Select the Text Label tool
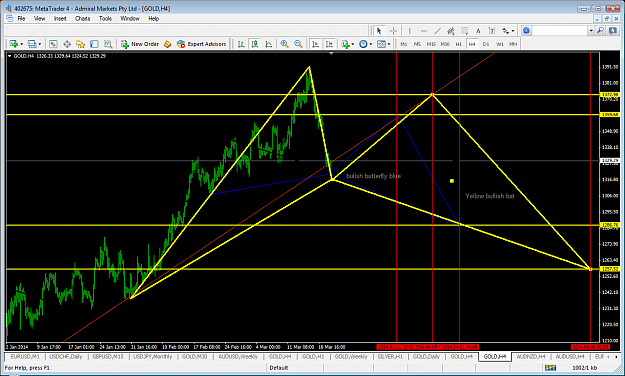Viewport: 625px width, 376px height. point(492,31)
